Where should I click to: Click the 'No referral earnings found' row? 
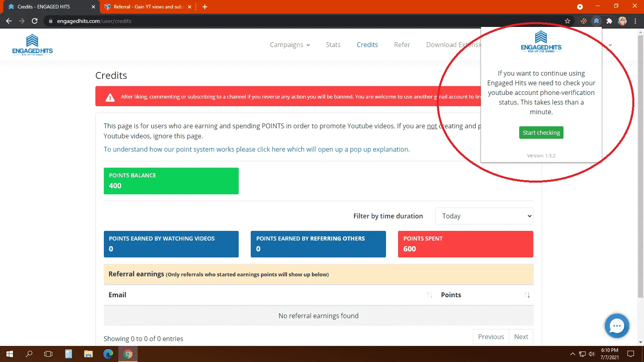318,316
